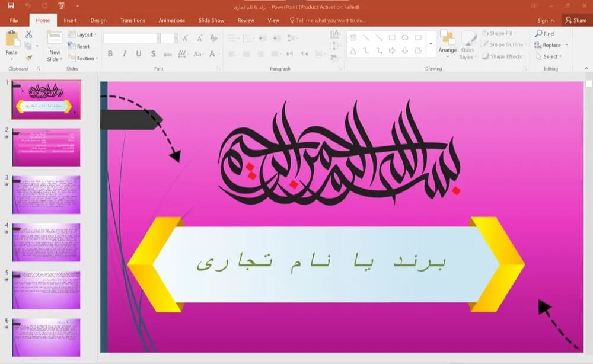Start presentation from beginning icon
The image size is (593, 364).
click(x=61, y=6)
